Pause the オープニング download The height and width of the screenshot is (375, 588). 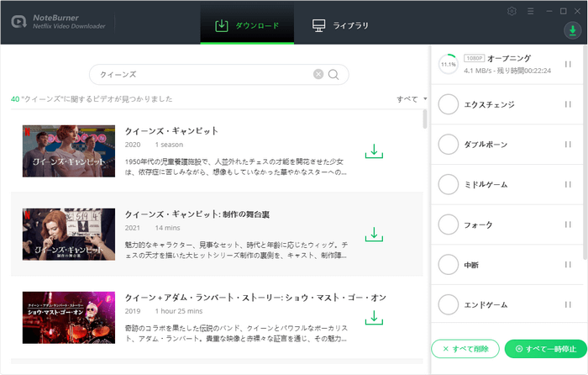(x=568, y=64)
